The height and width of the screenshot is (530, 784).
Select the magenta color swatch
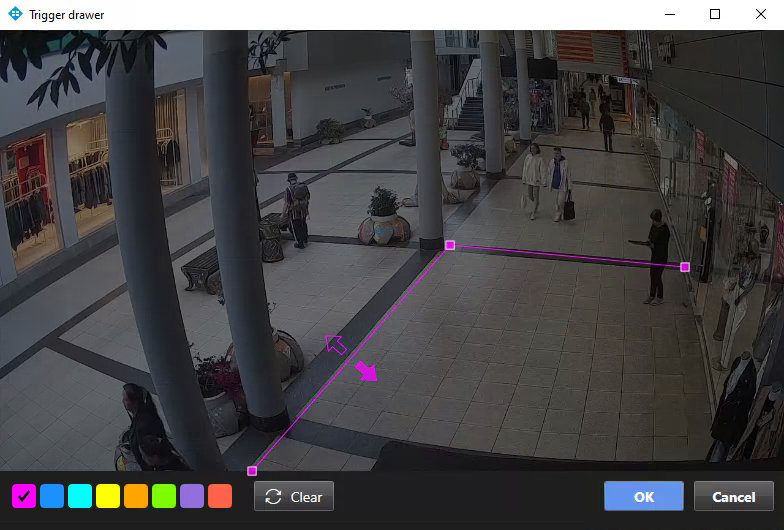tap(24, 496)
